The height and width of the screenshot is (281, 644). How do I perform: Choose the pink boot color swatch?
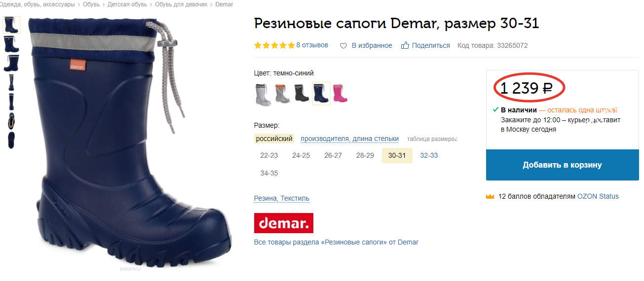point(340,93)
